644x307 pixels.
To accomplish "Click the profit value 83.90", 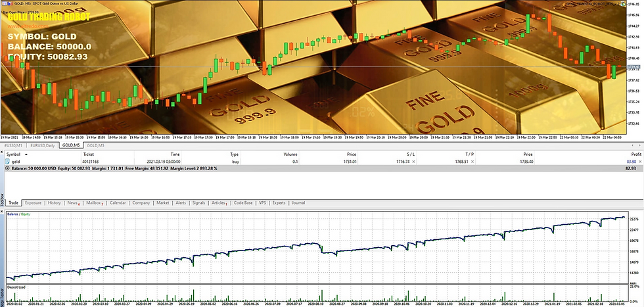I will point(632,162).
